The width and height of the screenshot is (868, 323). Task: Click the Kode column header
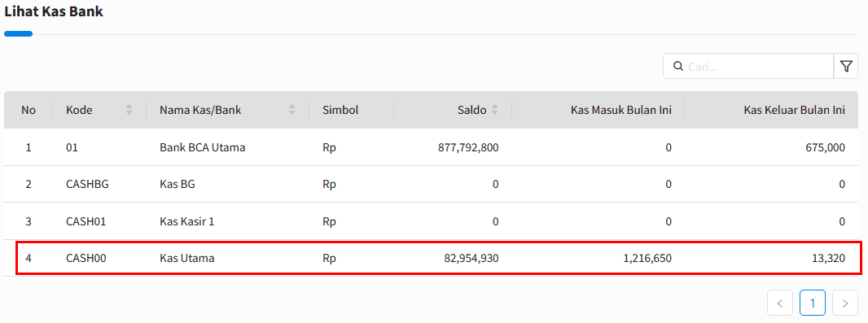pyautogui.click(x=79, y=110)
